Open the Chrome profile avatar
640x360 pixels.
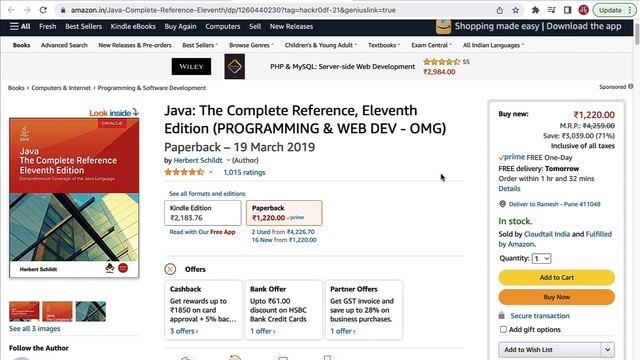click(x=583, y=10)
